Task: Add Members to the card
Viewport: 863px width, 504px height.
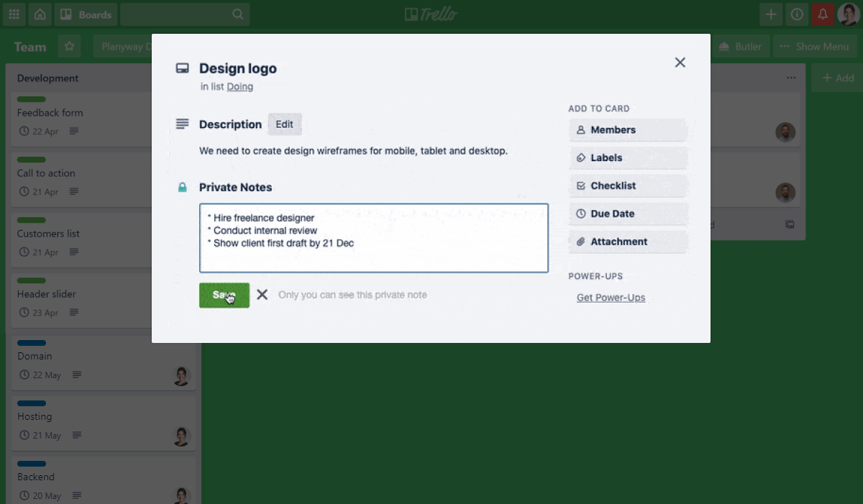Action: [x=628, y=130]
